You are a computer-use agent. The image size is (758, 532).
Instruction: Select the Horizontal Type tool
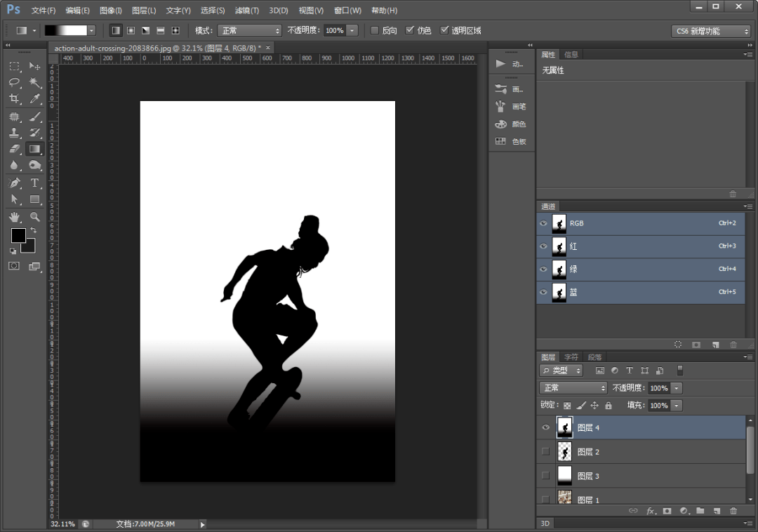coord(35,182)
